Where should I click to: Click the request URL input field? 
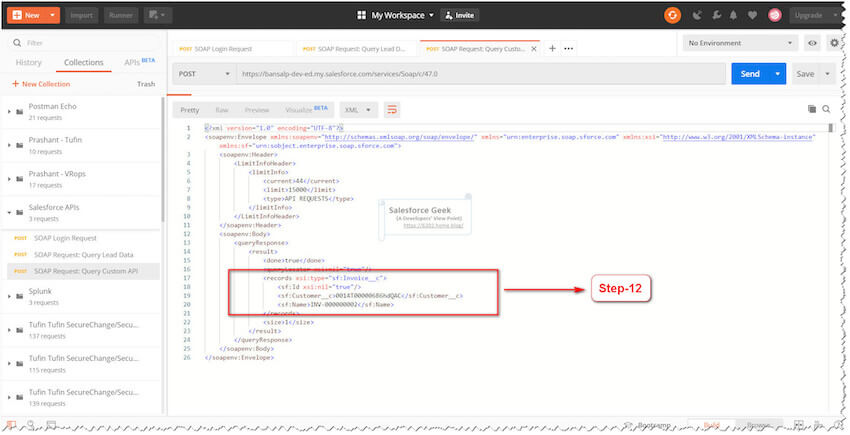(x=481, y=74)
